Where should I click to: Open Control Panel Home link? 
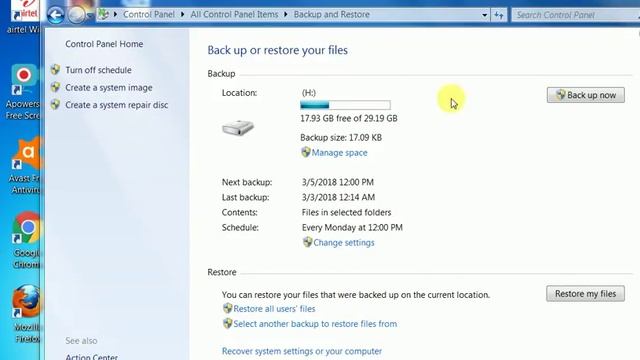(104, 44)
